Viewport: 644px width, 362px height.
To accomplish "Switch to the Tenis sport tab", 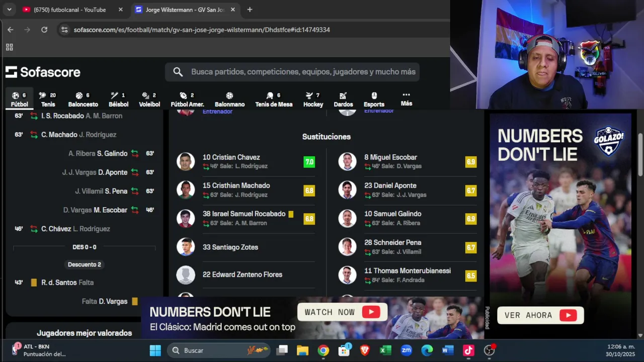I will [x=48, y=100].
